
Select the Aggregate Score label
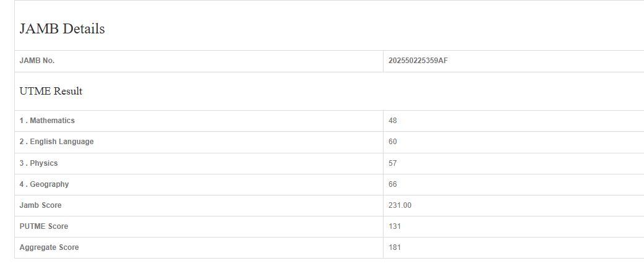pyautogui.click(x=49, y=247)
